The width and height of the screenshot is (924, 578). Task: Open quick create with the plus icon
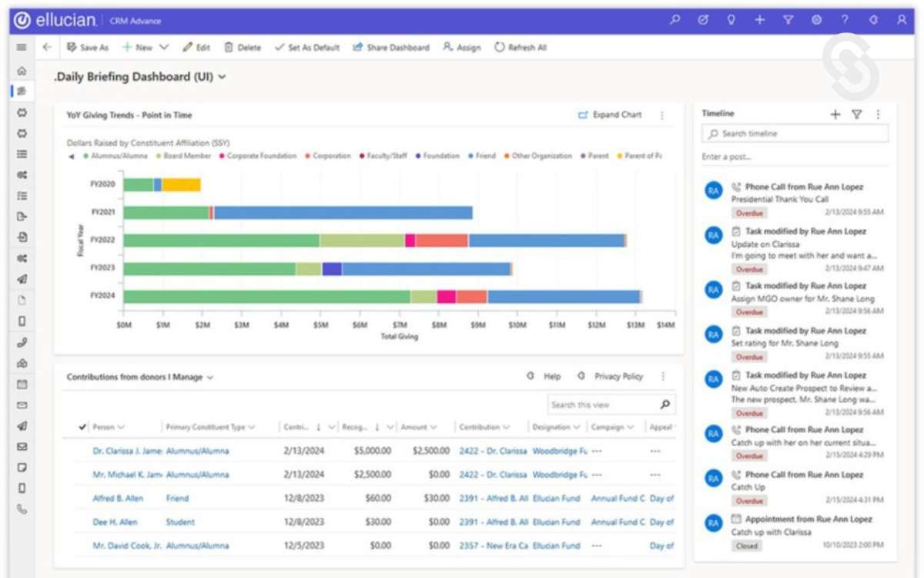[760, 21]
